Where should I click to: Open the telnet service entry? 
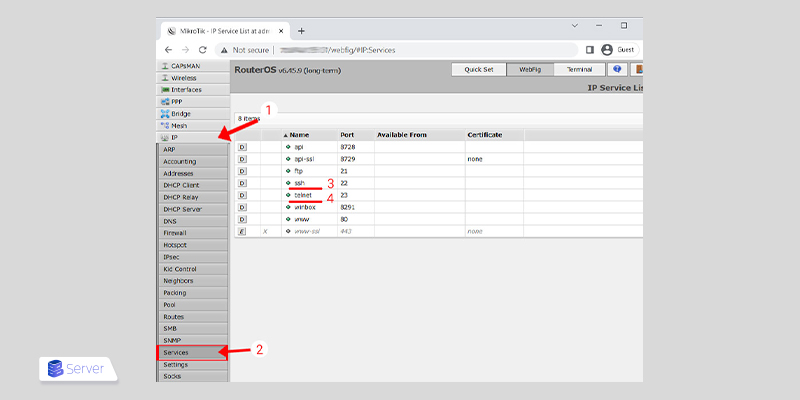[303, 195]
